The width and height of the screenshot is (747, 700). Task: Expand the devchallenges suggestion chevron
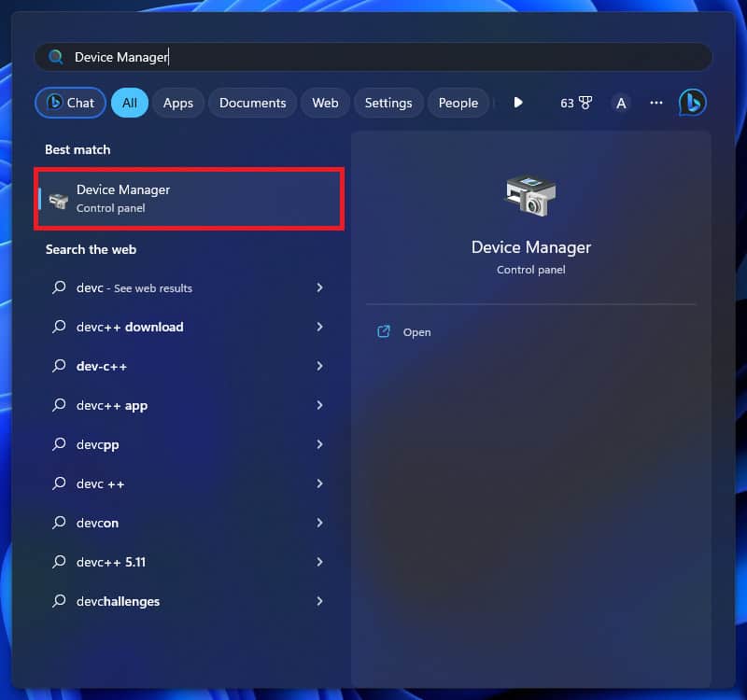319,601
